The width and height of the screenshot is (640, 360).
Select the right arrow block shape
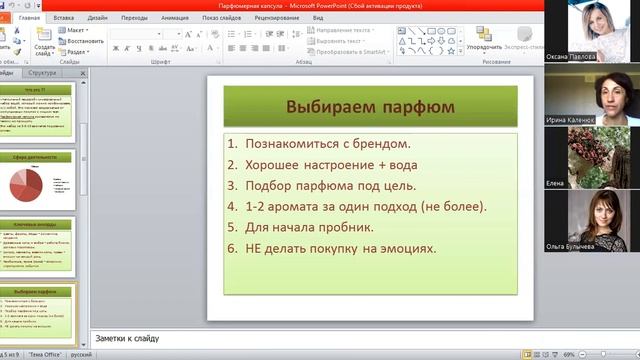coord(431,41)
